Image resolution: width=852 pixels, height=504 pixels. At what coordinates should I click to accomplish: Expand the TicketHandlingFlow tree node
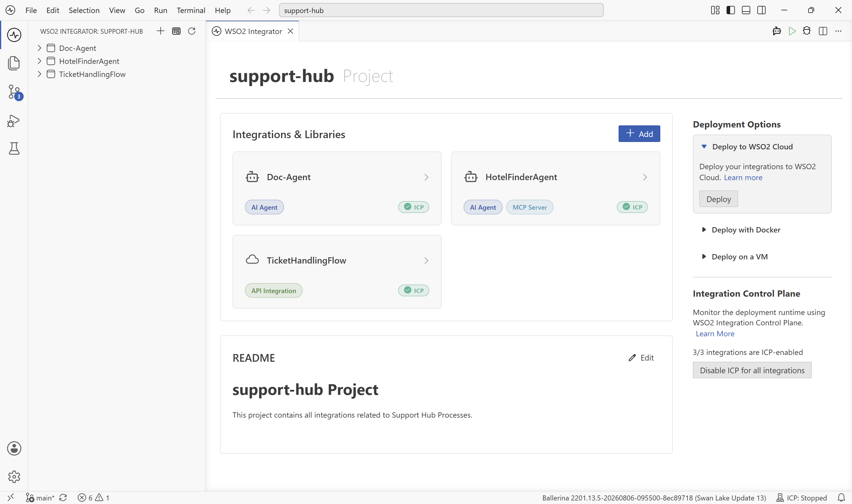pos(39,74)
